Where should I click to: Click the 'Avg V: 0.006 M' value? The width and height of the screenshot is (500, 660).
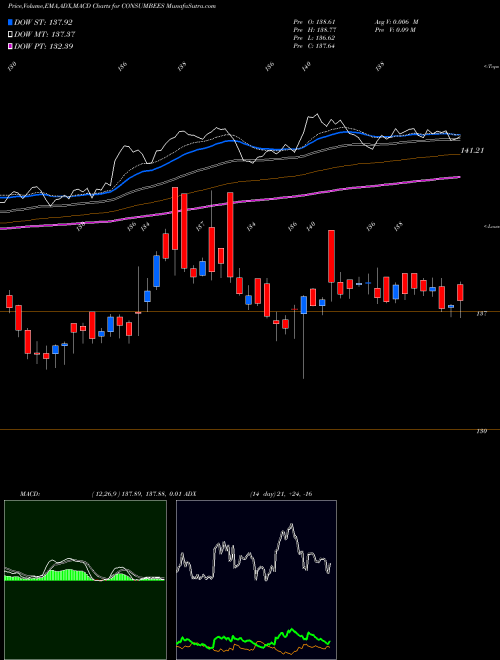(396, 22)
